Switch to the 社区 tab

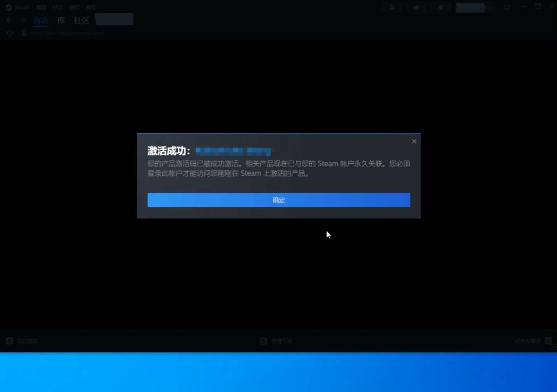(81, 20)
